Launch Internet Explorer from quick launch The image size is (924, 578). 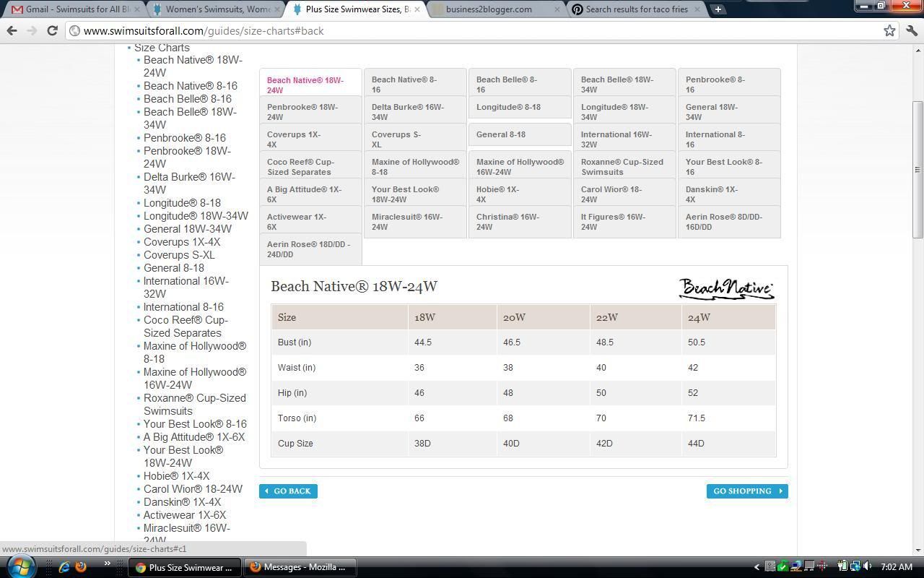click(x=64, y=567)
